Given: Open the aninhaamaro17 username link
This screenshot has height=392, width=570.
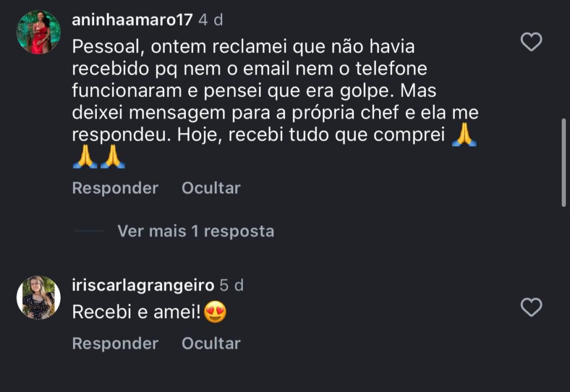Looking at the screenshot, I should point(132,19).
